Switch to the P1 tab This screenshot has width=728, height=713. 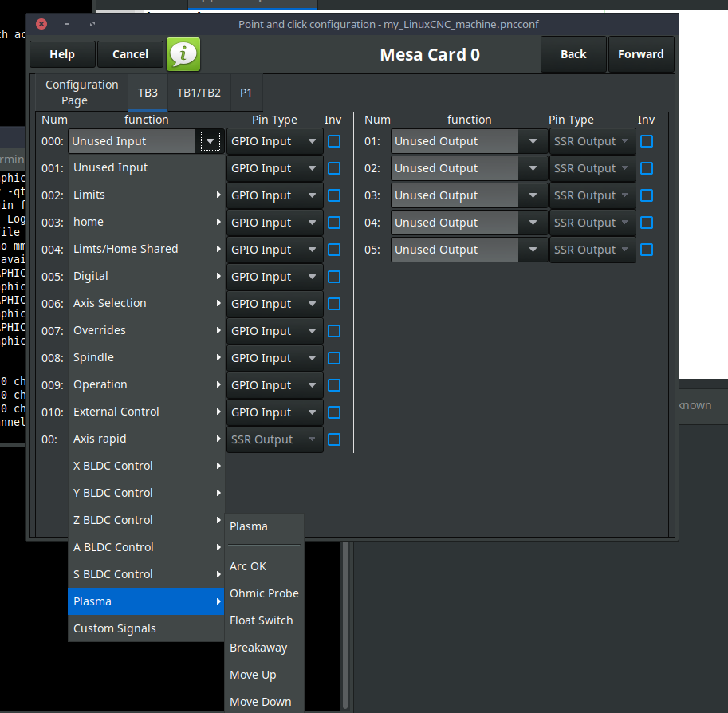tap(246, 93)
